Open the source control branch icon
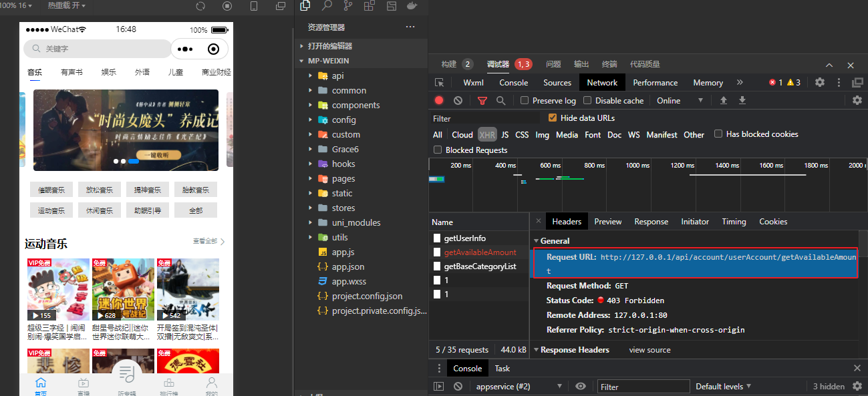 click(348, 6)
